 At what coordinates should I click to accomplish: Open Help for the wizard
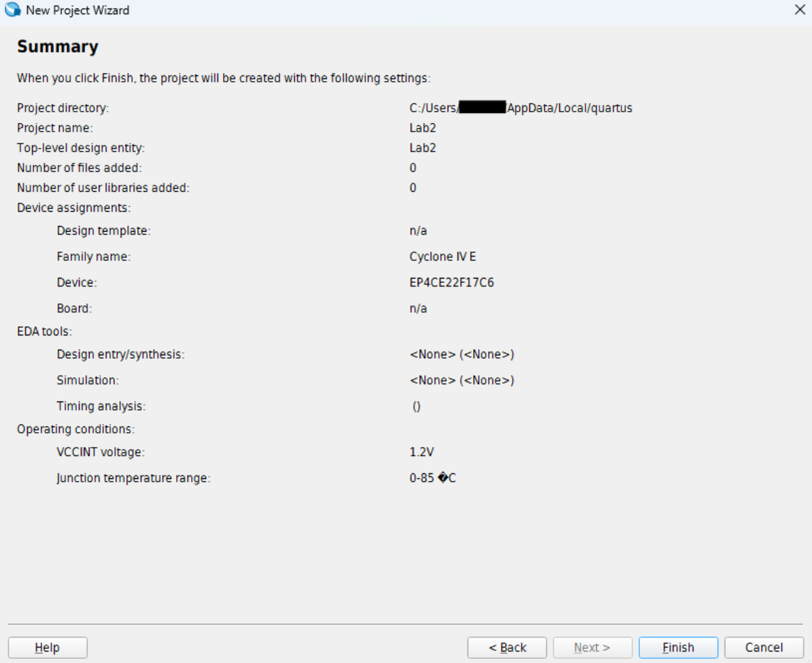click(48, 647)
